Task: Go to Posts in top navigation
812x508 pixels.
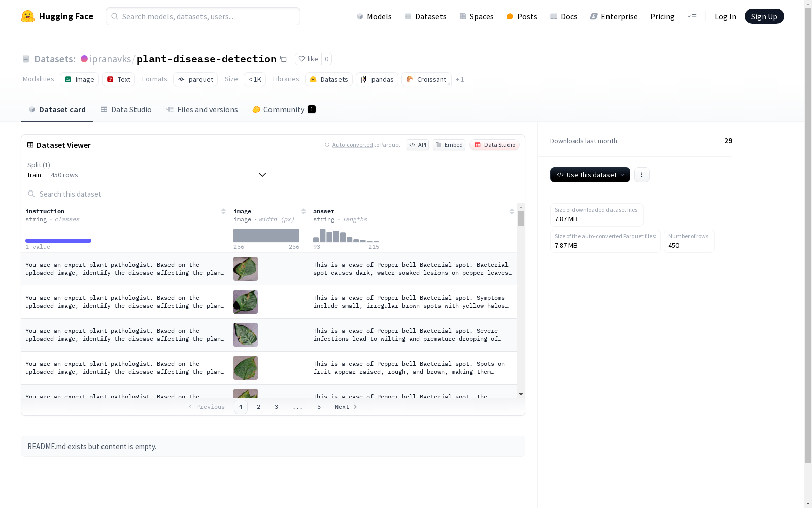Action: [522, 16]
